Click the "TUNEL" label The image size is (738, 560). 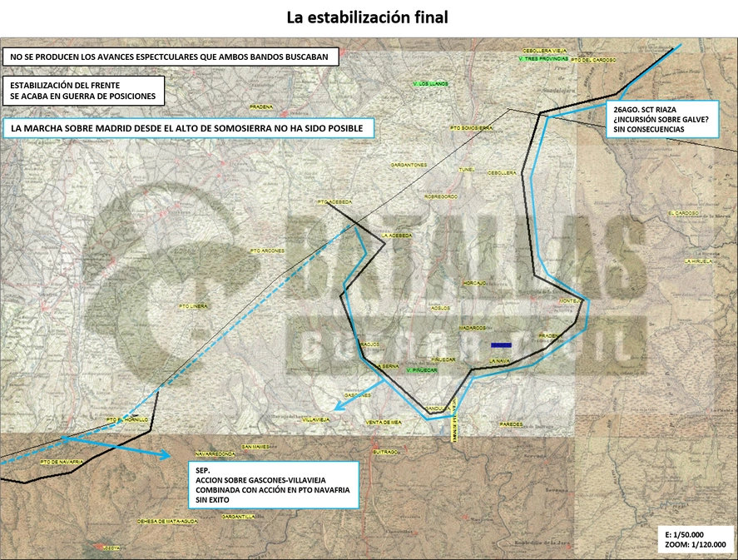click(x=467, y=170)
